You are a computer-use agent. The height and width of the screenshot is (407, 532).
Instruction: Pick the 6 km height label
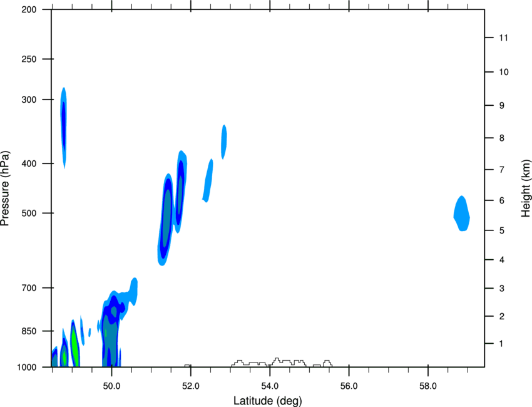pos(502,200)
